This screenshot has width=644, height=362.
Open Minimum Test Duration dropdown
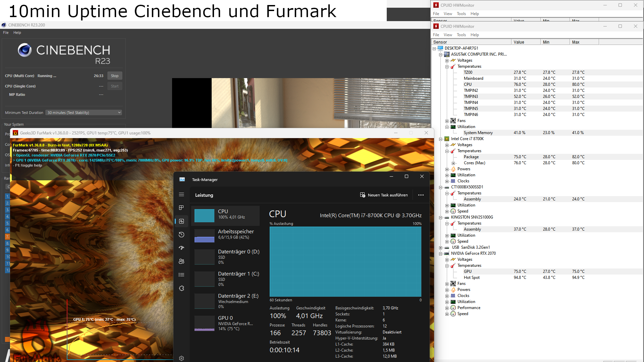pyautogui.click(x=84, y=113)
